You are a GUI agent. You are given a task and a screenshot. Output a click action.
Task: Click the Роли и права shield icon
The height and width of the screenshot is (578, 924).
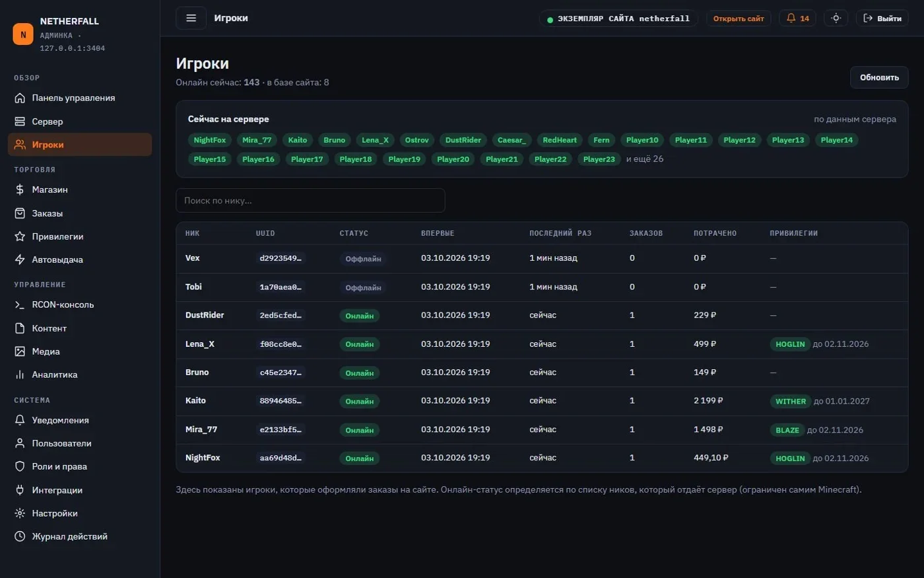click(x=20, y=466)
